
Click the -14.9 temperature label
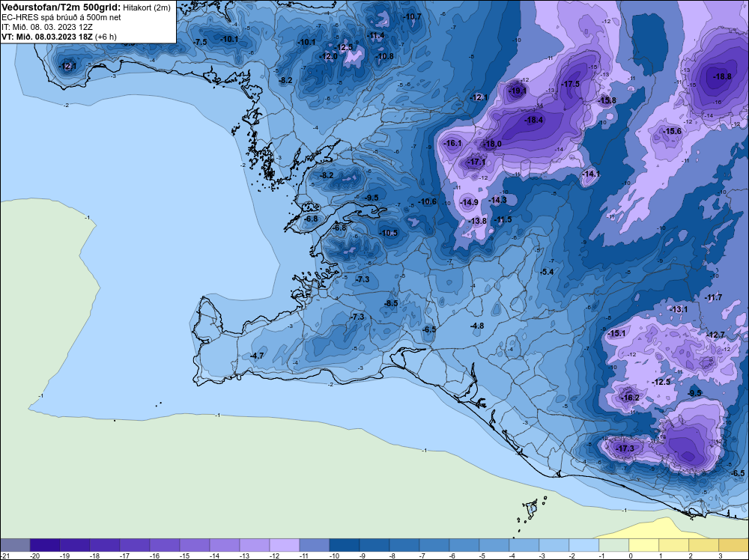pyautogui.click(x=469, y=202)
